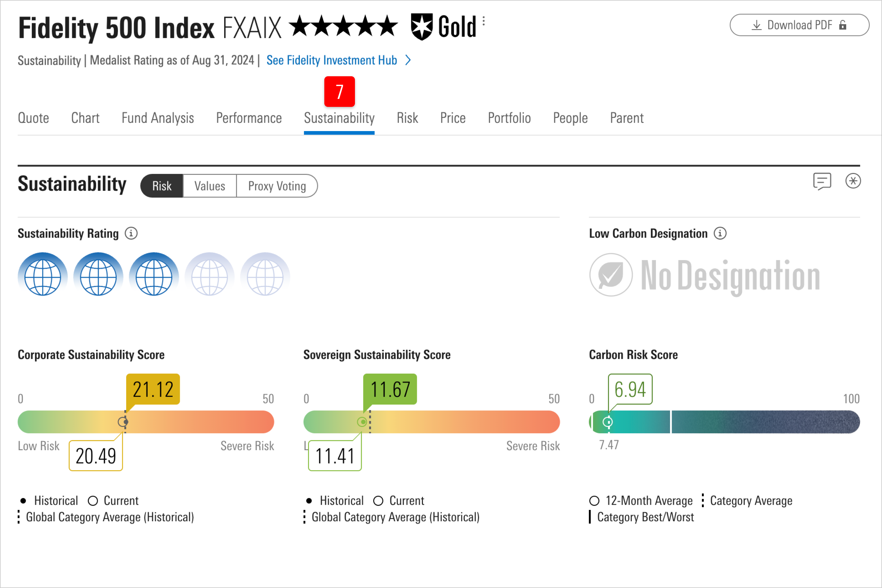Viewport: 882px width, 588px height.
Task: Switch to the Values view
Action: click(x=209, y=186)
